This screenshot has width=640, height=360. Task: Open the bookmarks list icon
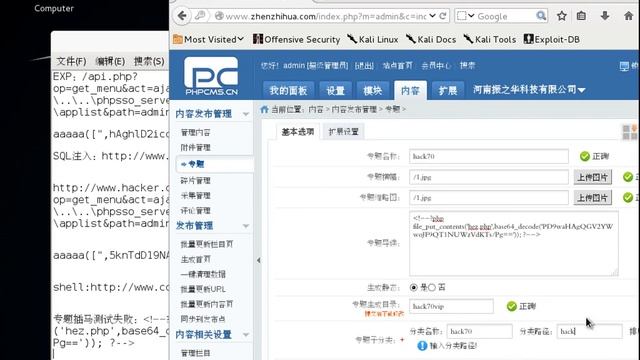(x=581, y=16)
